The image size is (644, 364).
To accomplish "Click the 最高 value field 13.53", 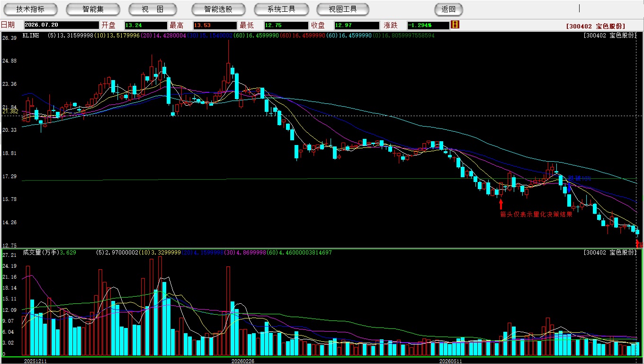I will pyautogui.click(x=215, y=25).
